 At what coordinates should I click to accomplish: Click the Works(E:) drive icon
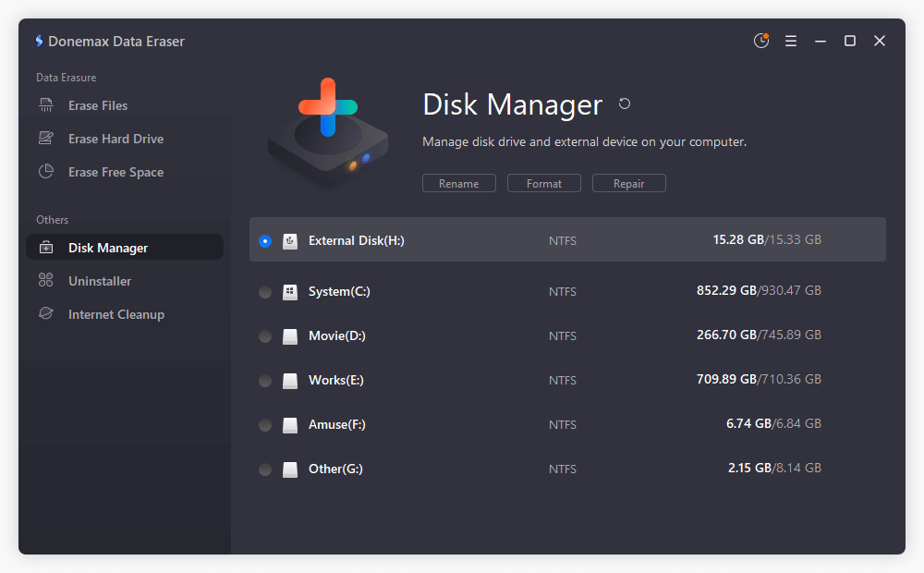pyautogui.click(x=290, y=381)
